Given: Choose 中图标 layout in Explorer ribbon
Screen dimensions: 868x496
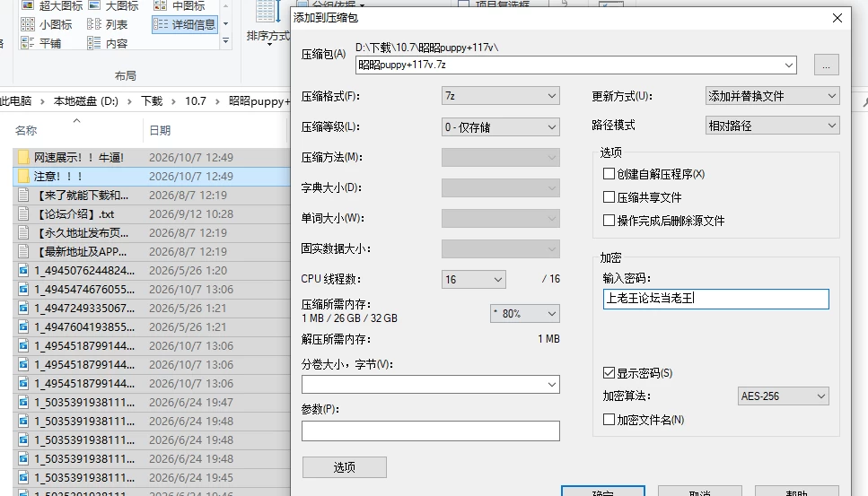Looking at the screenshot, I should point(179,5).
